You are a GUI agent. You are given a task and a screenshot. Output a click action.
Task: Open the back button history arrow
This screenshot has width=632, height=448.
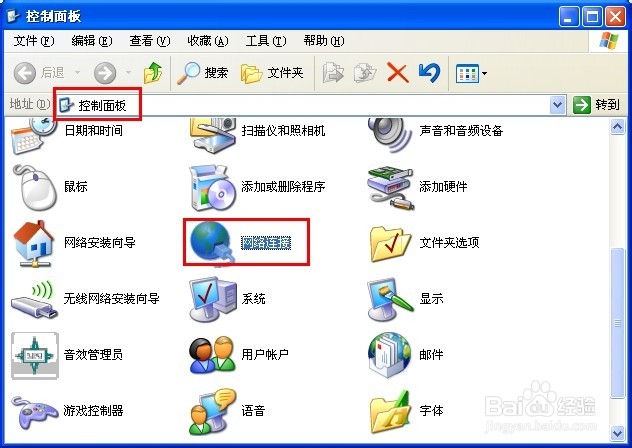(77, 73)
